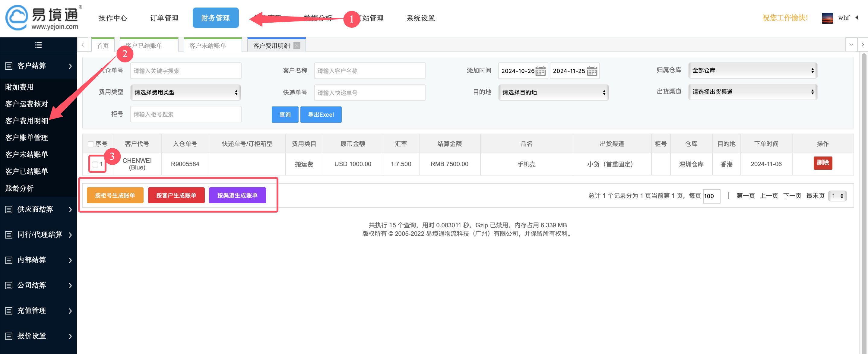Change the page number selector value
The width and height of the screenshot is (868, 354).
coord(838,196)
